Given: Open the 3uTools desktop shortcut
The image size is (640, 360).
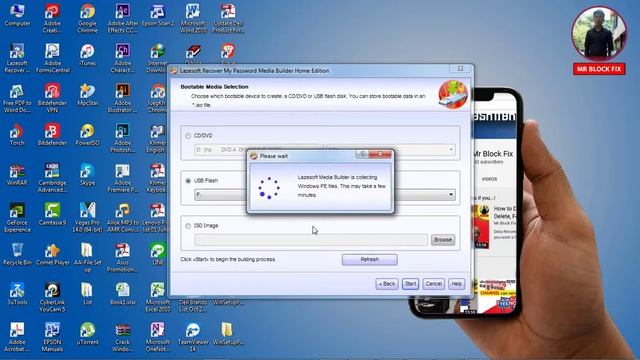Looking at the screenshot, I should 17,294.
